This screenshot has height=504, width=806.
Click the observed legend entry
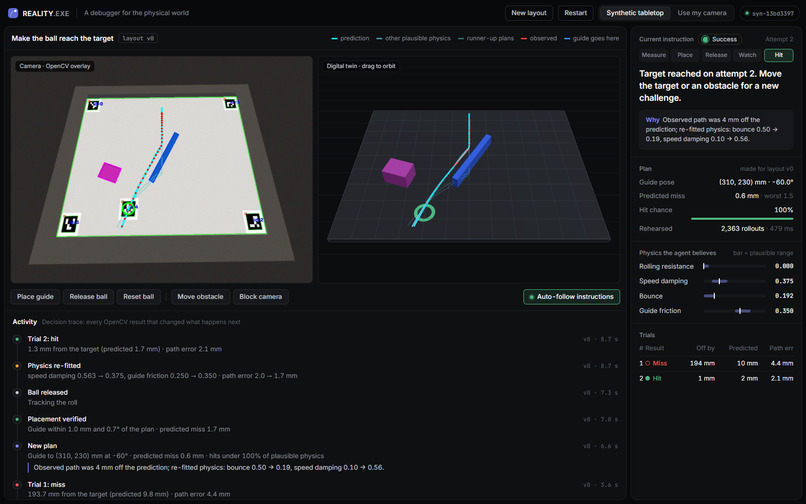point(539,38)
